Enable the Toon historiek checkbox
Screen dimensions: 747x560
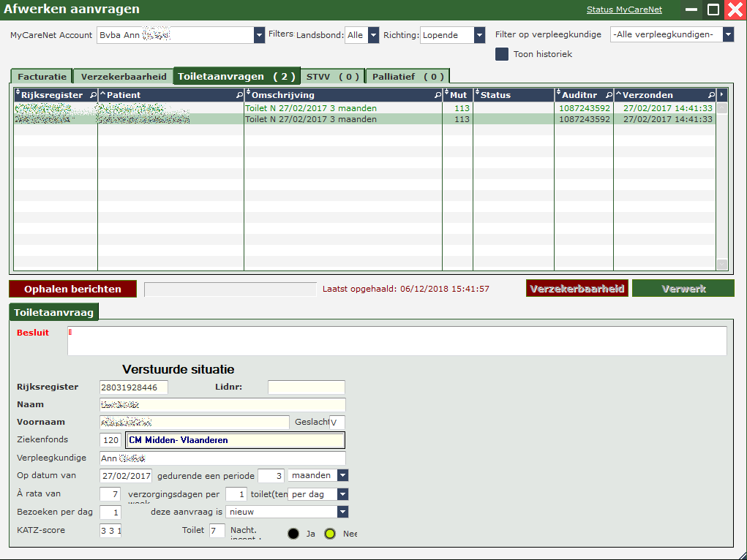pyautogui.click(x=502, y=54)
